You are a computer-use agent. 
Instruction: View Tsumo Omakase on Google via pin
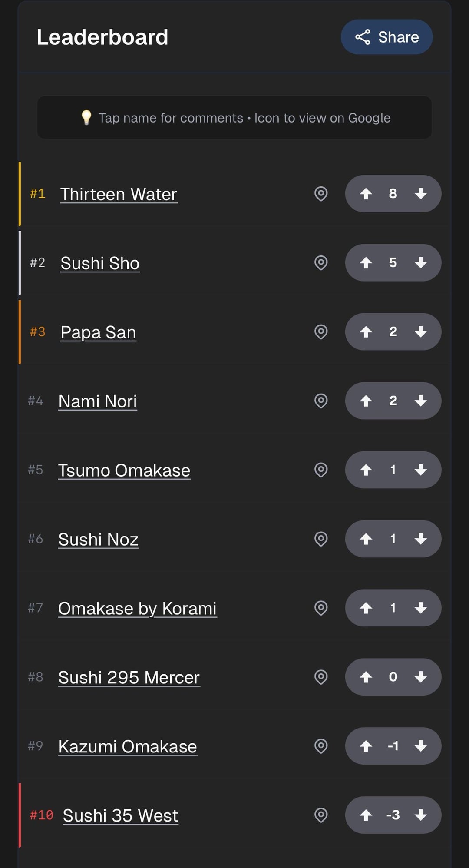[321, 470]
